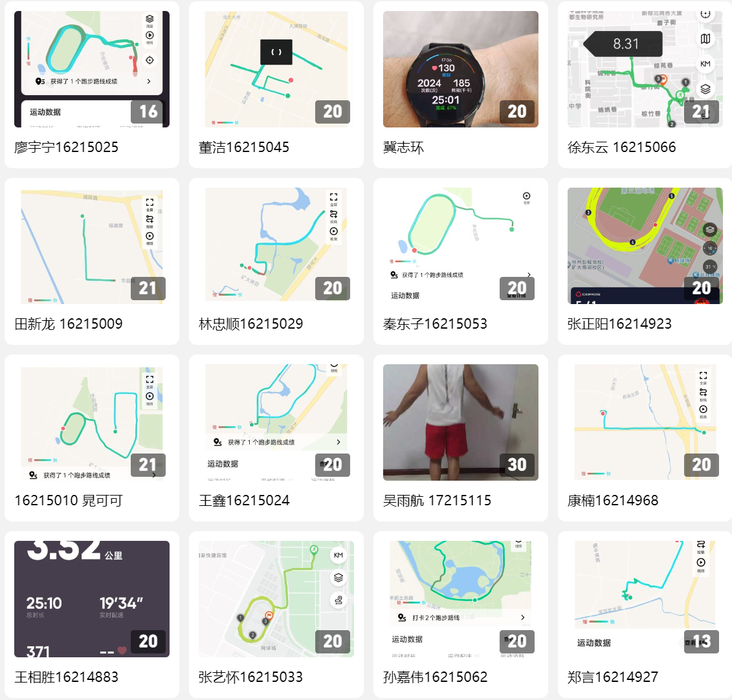Click the play icon in 秦东子's screenshot

click(x=526, y=196)
